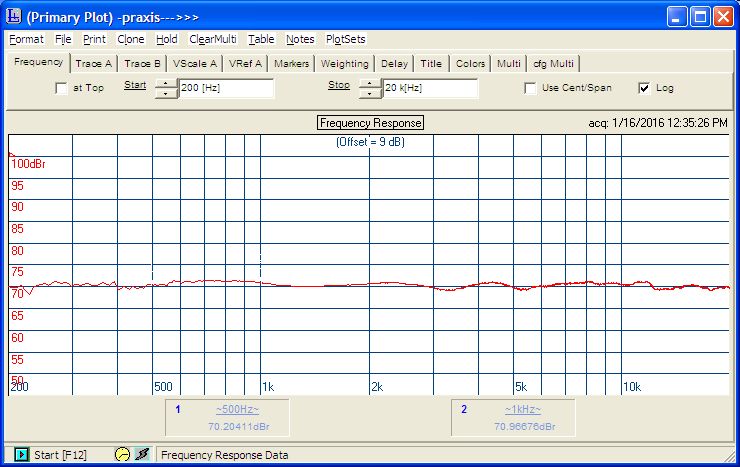
Task: Click the Frequency Response Data status text
Action: point(225,455)
